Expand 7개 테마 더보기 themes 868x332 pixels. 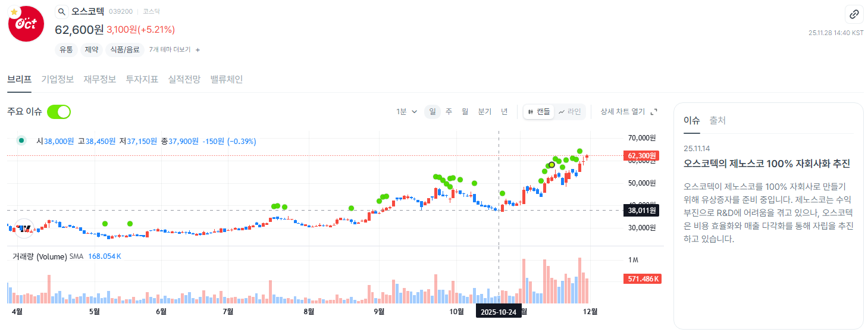[x=174, y=49]
